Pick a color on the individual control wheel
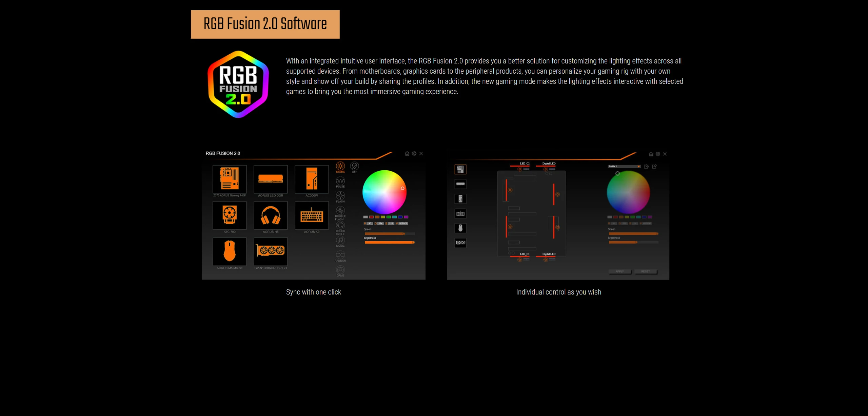868x416 pixels. click(x=628, y=192)
